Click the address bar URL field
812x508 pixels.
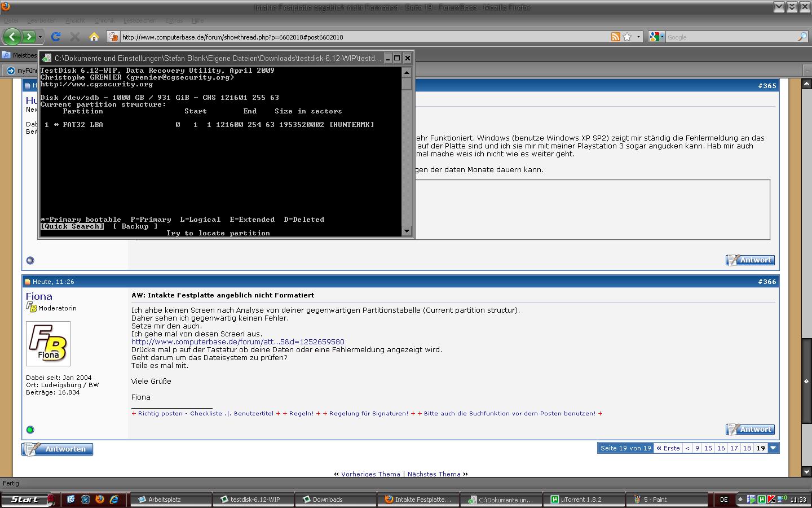[365, 37]
